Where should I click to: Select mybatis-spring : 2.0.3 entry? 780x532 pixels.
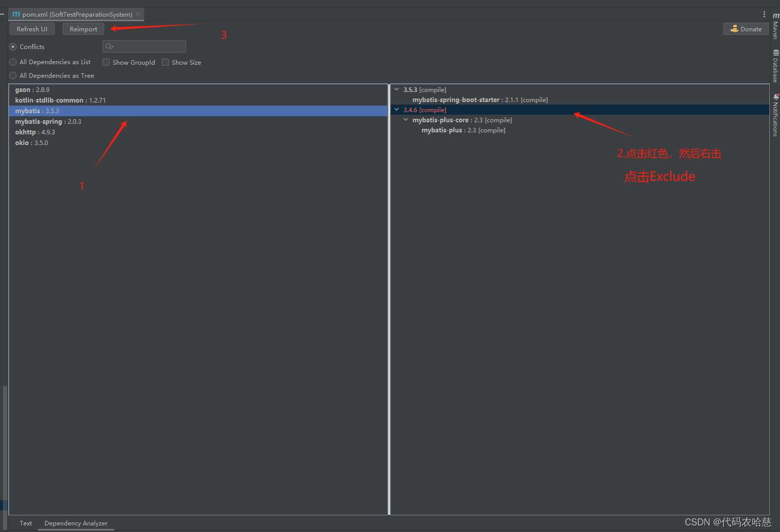point(198,121)
